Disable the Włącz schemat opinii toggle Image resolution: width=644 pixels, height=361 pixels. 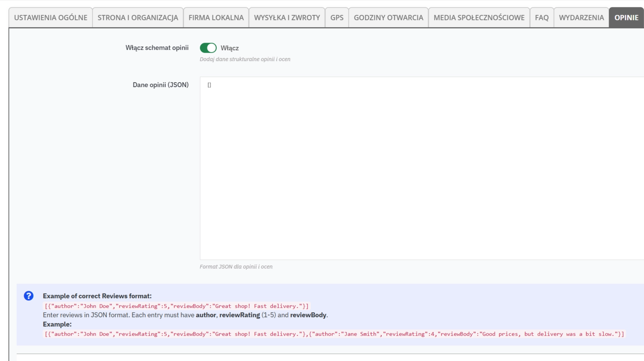pyautogui.click(x=208, y=48)
